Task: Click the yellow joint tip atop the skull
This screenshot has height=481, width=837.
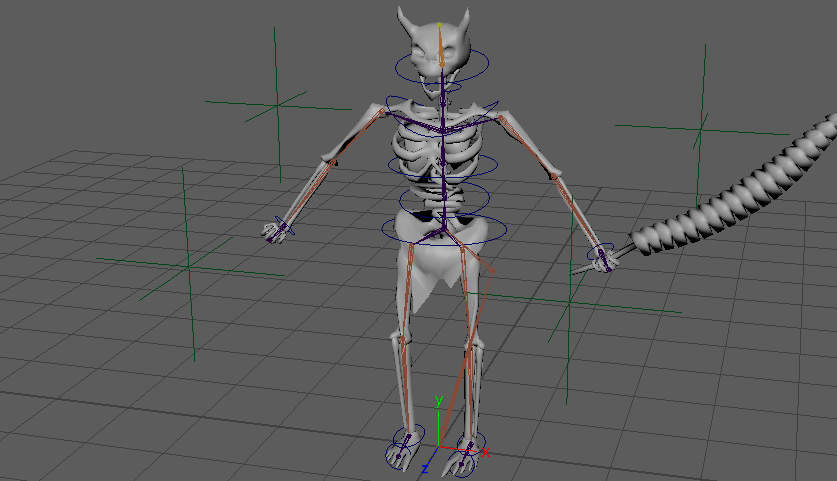Action: click(x=439, y=25)
